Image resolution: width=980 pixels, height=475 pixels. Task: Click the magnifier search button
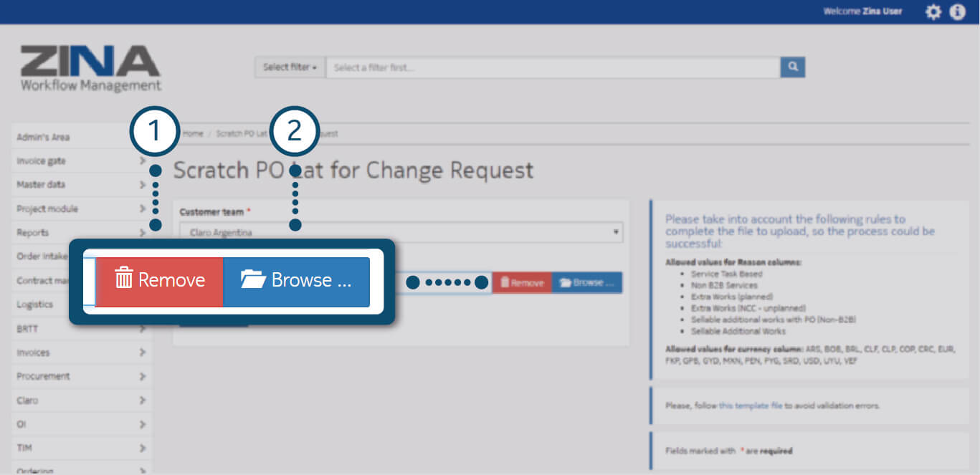(x=792, y=67)
